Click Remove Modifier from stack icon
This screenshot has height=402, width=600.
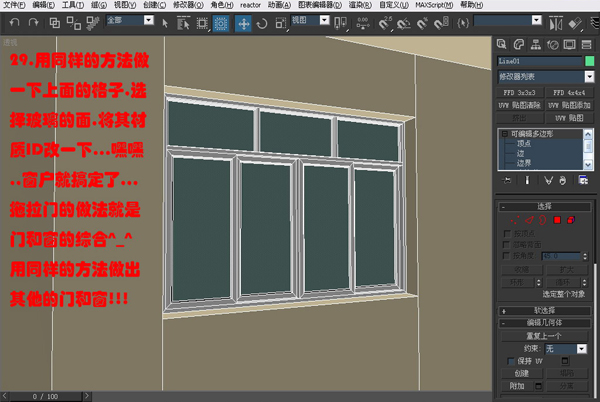pyautogui.click(x=562, y=180)
